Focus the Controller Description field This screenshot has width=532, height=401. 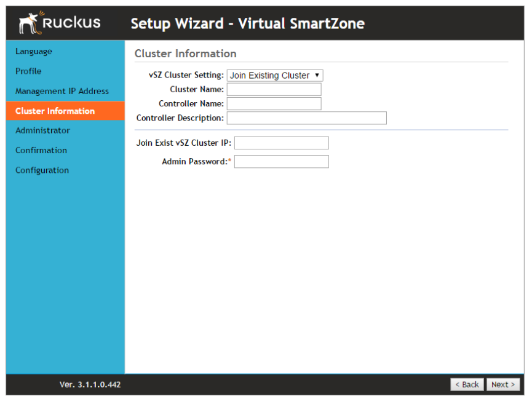coord(307,118)
